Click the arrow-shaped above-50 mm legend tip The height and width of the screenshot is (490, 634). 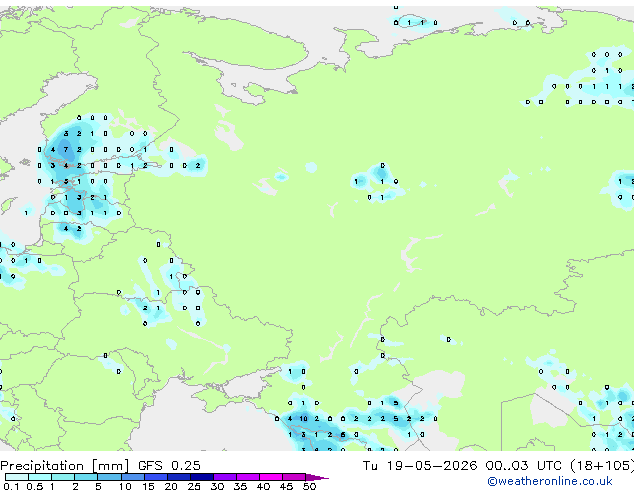317,477
